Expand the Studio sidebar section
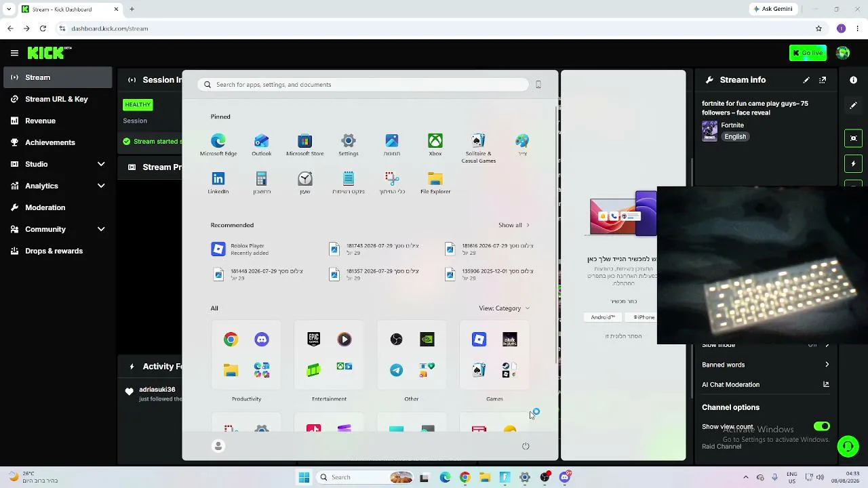 point(101,164)
